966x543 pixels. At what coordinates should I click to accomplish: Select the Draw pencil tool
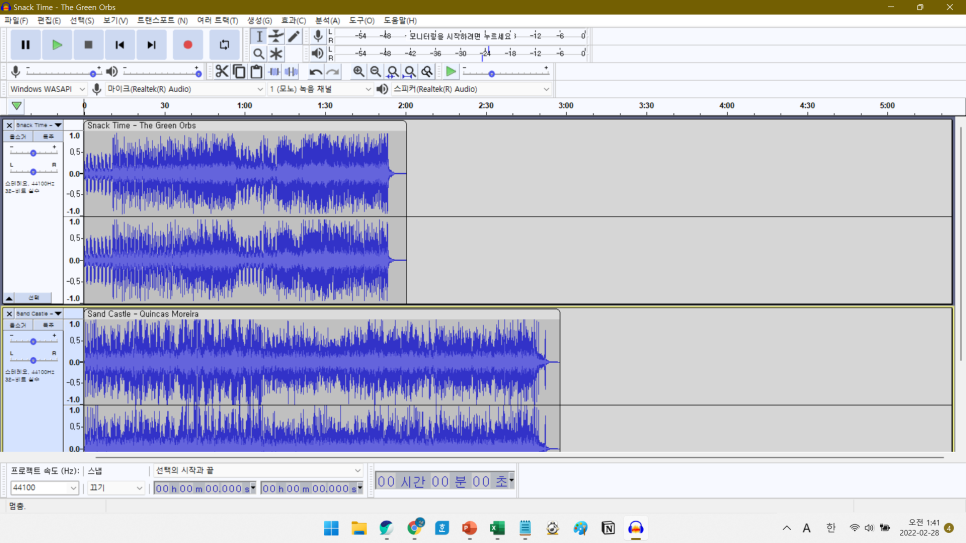[293, 36]
